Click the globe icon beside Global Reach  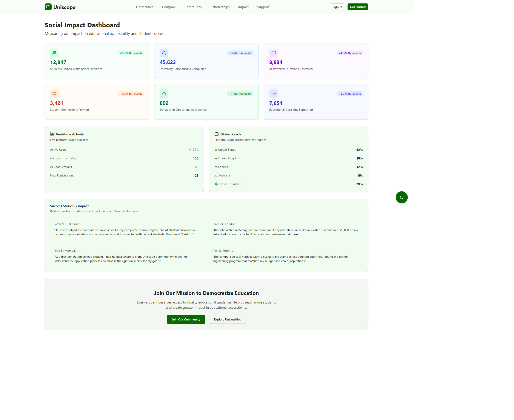(x=216, y=134)
